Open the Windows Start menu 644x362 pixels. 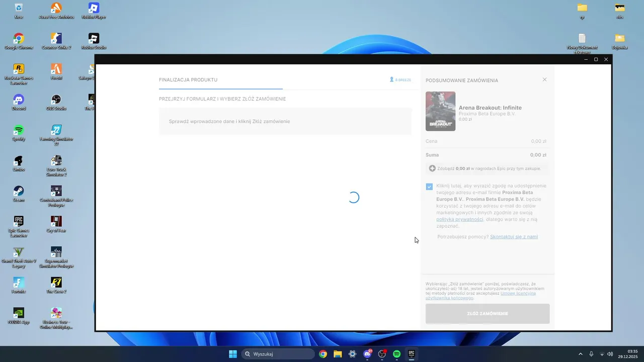click(x=233, y=354)
